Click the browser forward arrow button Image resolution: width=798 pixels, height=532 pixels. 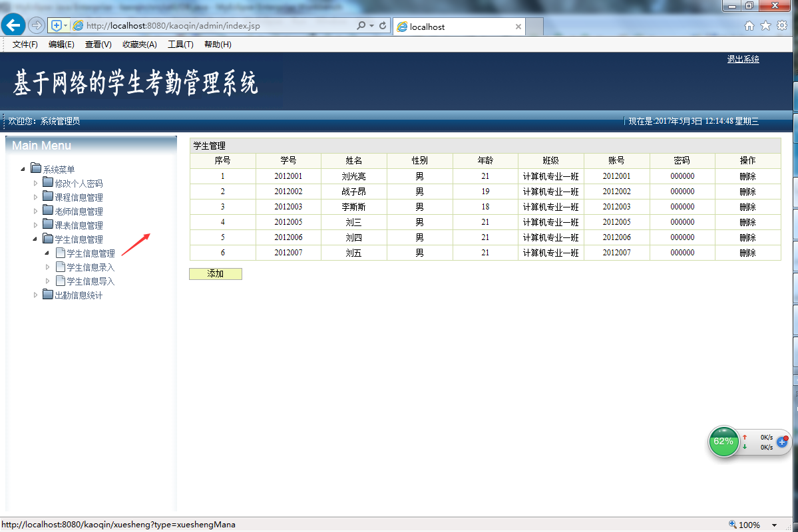[36, 25]
